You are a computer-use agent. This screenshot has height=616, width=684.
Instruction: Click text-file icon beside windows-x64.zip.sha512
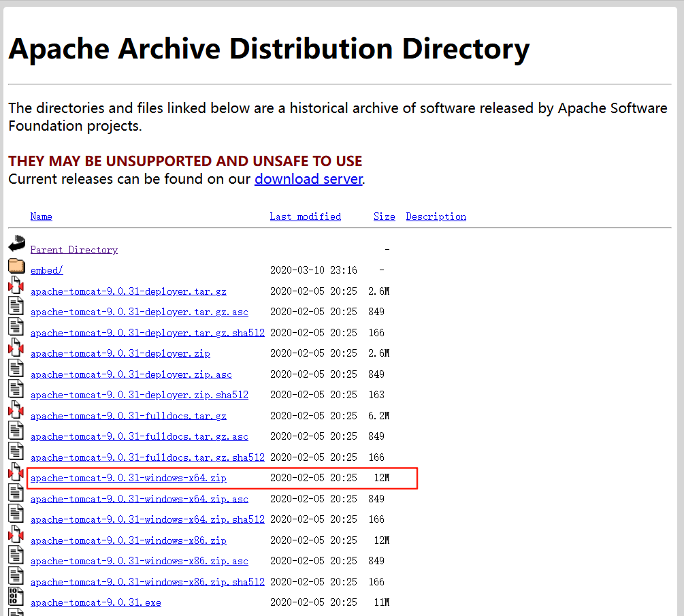[16, 514]
